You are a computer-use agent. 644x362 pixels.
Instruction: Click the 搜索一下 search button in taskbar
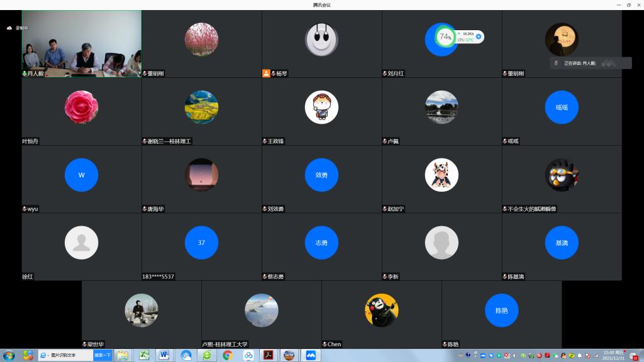click(x=103, y=355)
